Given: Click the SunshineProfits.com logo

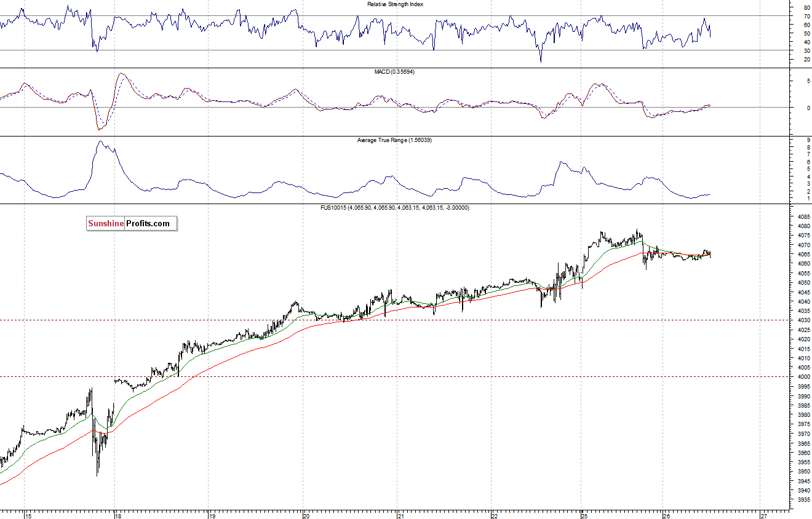Looking at the screenshot, I should click(x=132, y=223).
